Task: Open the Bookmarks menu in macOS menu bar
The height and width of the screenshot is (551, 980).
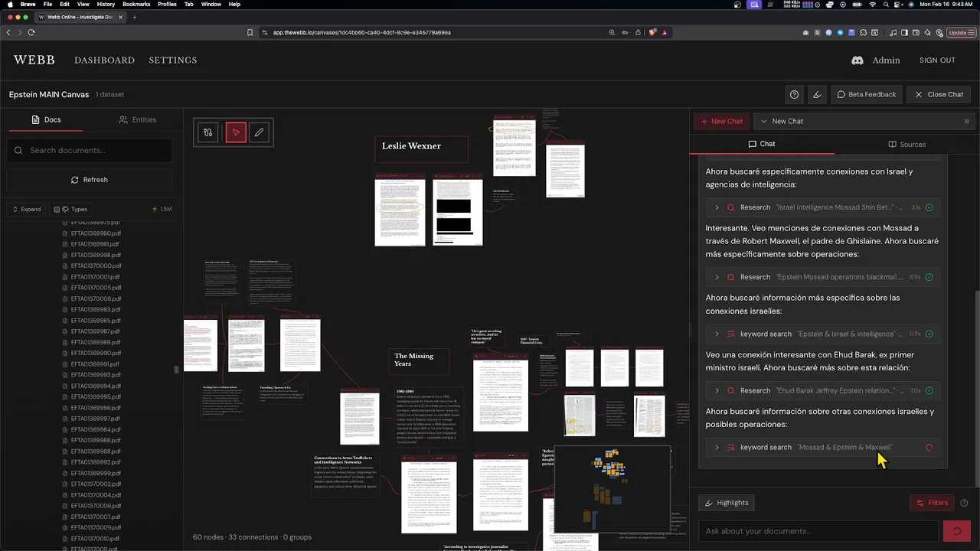Action: (136, 5)
